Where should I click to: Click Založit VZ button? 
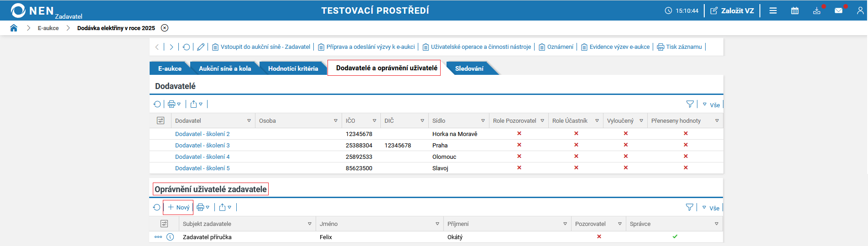732,10
